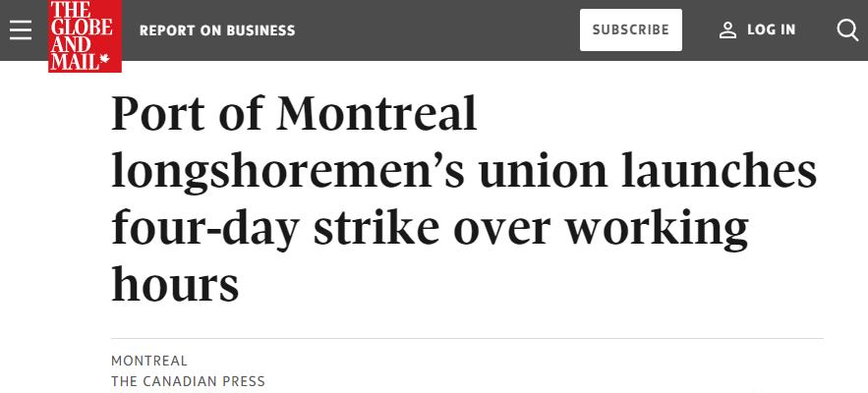Open the hamburger navigation menu
This screenshot has height=393, width=868.
(21, 29)
